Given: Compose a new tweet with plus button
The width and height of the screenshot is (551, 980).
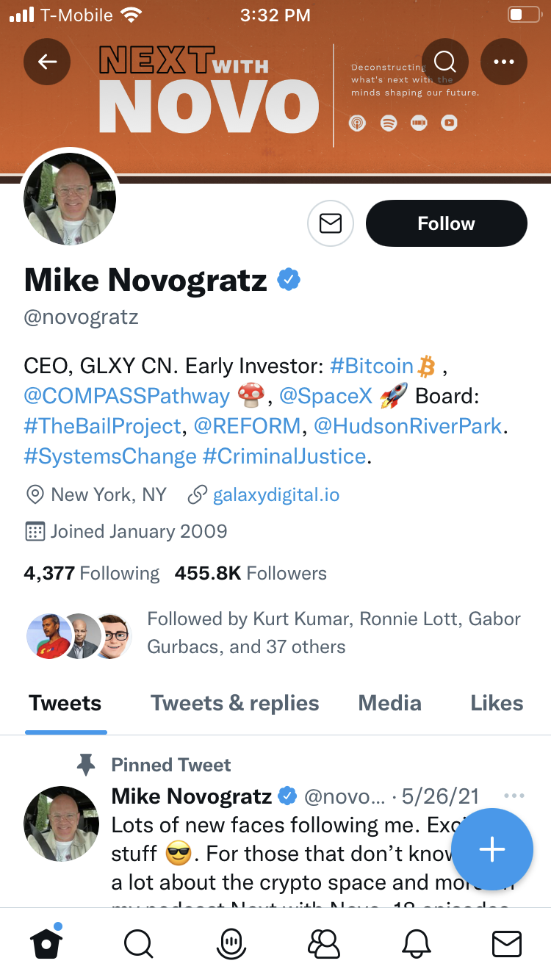Looking at the screenshot, I should [491, 849].
